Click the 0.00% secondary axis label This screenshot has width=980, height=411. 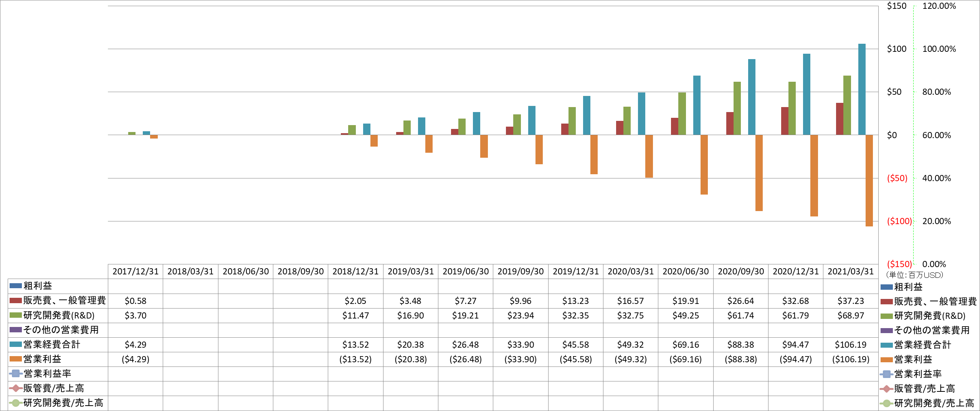click(x=934, y=264)
